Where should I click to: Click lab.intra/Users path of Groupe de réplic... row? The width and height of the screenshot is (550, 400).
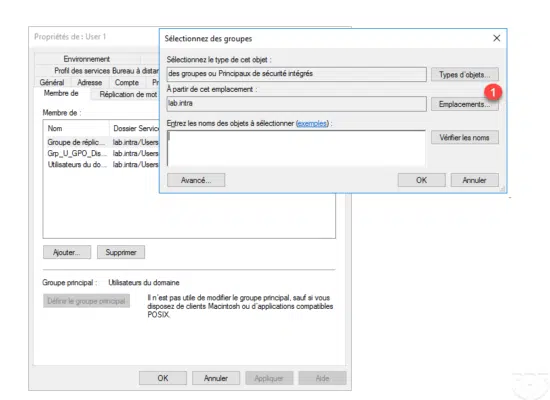[135, 142]
